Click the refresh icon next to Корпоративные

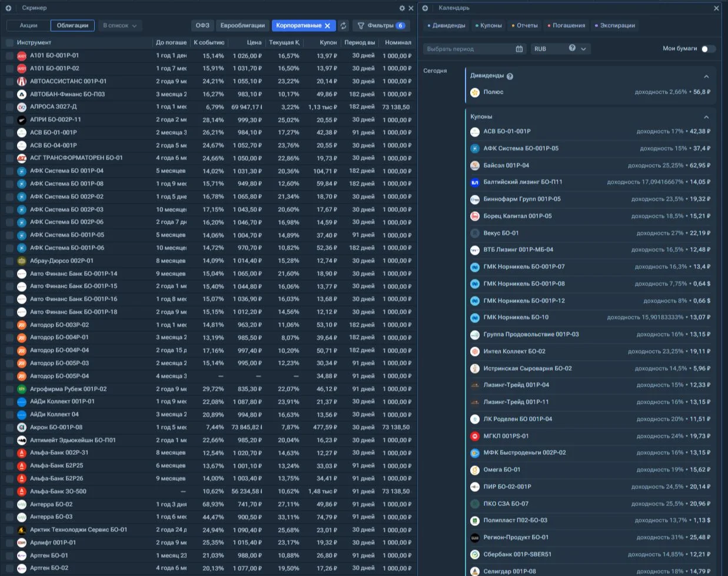point(344,25)
